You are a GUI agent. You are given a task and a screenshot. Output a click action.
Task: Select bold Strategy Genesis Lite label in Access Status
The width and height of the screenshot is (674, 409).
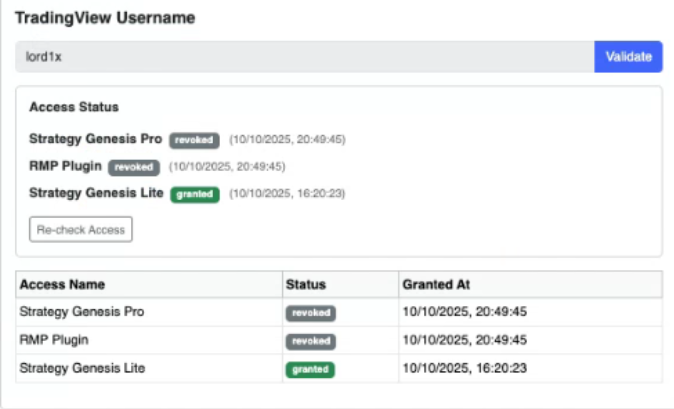pos(96,194)
